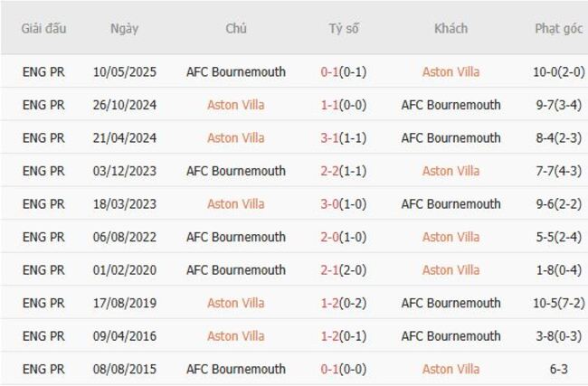Open Aston Villa in the 17/08/2019 match
Viewport: 588px width, 386px height.
click(x=235, y=303)
